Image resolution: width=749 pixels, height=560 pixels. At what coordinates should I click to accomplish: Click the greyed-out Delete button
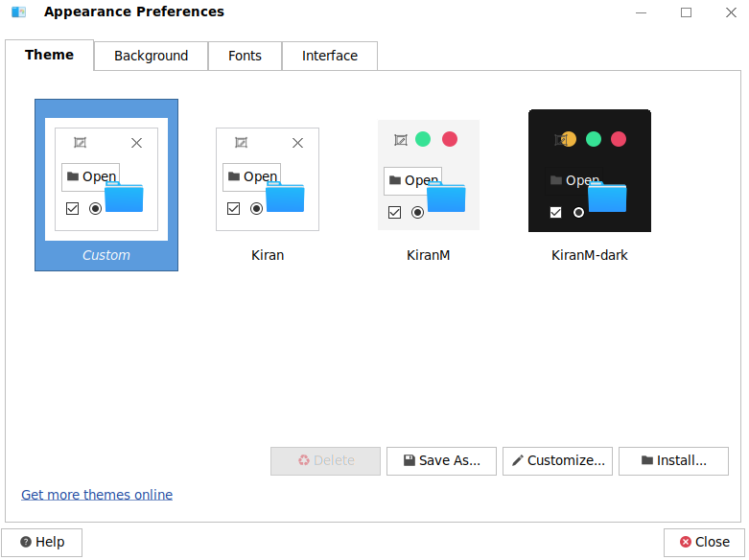coord(325,460)
